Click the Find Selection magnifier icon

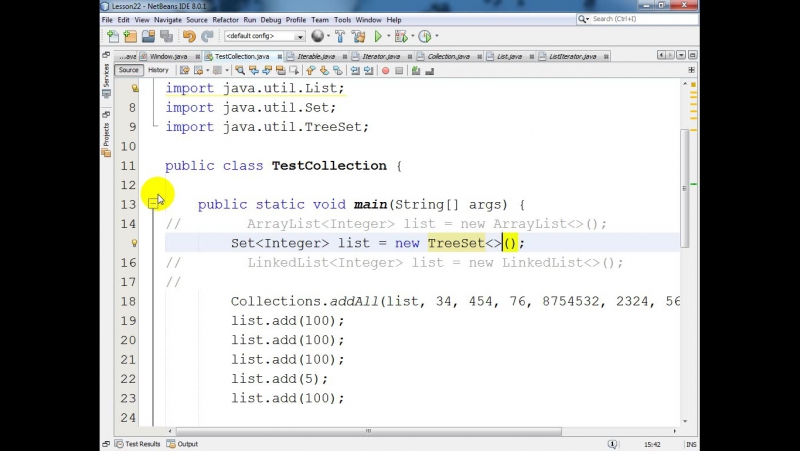(240, 70)
